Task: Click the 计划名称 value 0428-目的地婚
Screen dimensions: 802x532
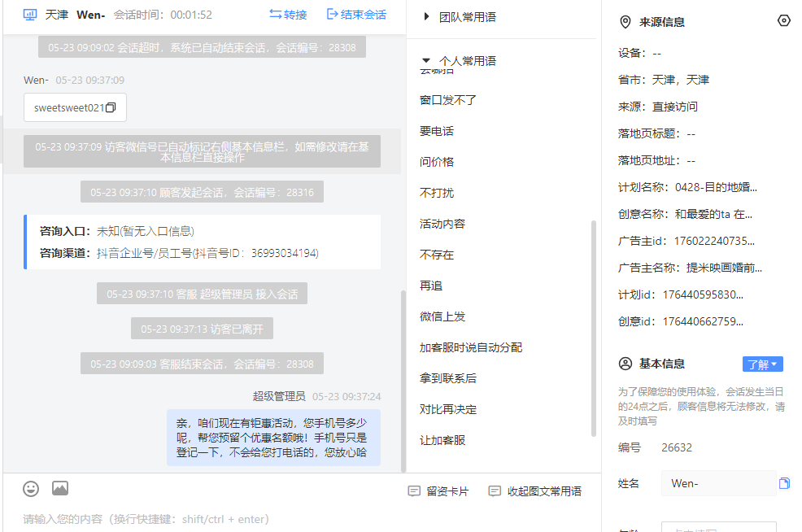Action: 716,187
